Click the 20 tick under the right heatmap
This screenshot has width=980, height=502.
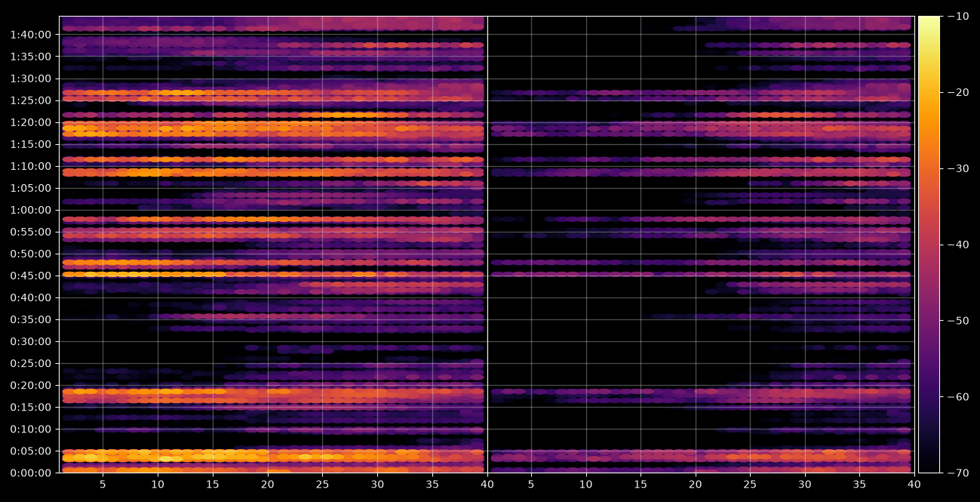696,485
